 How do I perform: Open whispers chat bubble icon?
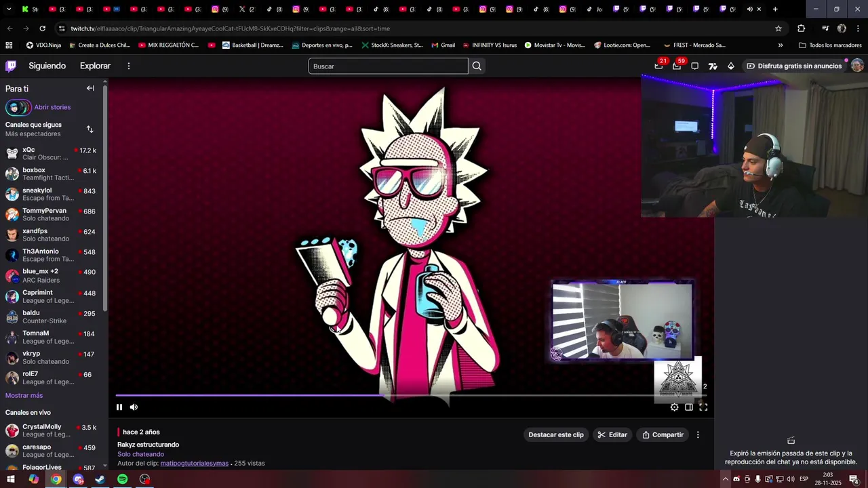pyautogui.click(x=694, y=66)
